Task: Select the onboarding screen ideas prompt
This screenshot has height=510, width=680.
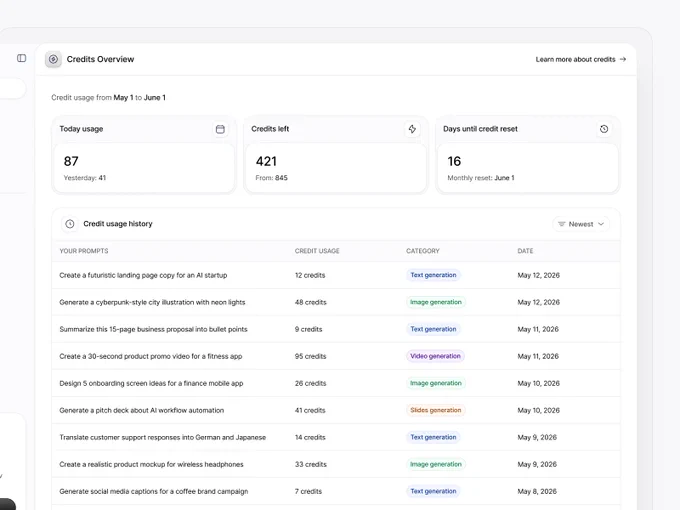Action: (x=151, y=383)
